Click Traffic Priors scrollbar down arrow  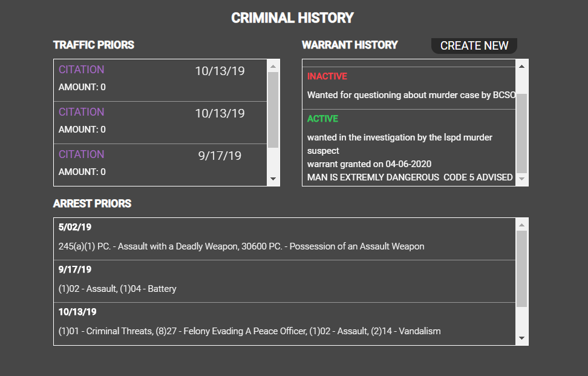click(273, 179)
